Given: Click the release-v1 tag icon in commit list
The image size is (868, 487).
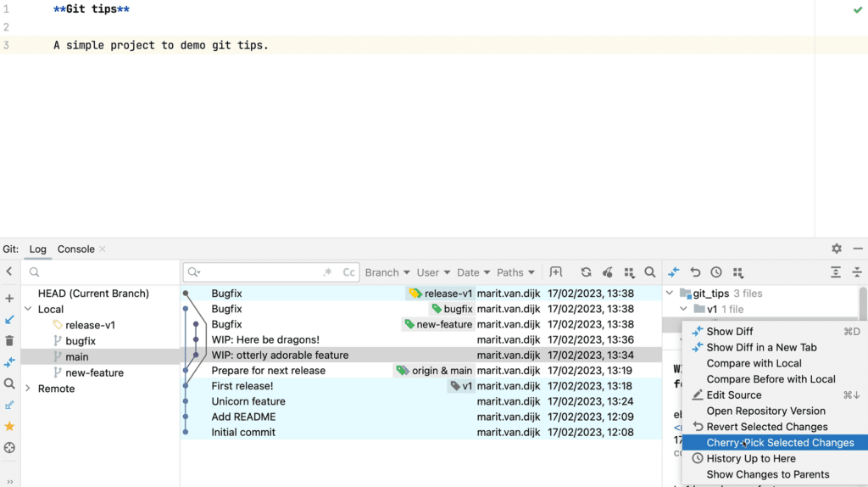Looking at the screenshot, I should point(415,293).
